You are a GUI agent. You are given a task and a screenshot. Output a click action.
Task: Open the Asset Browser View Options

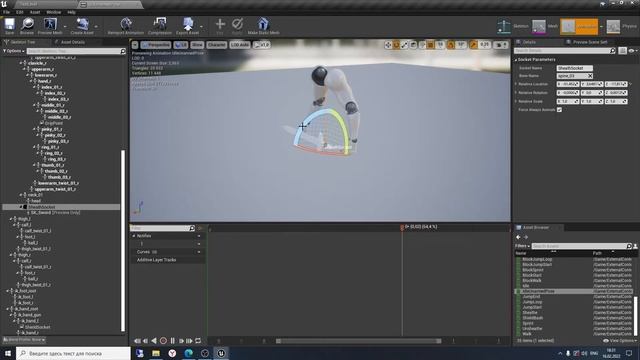pyautogui.click(x=620, y=340)
